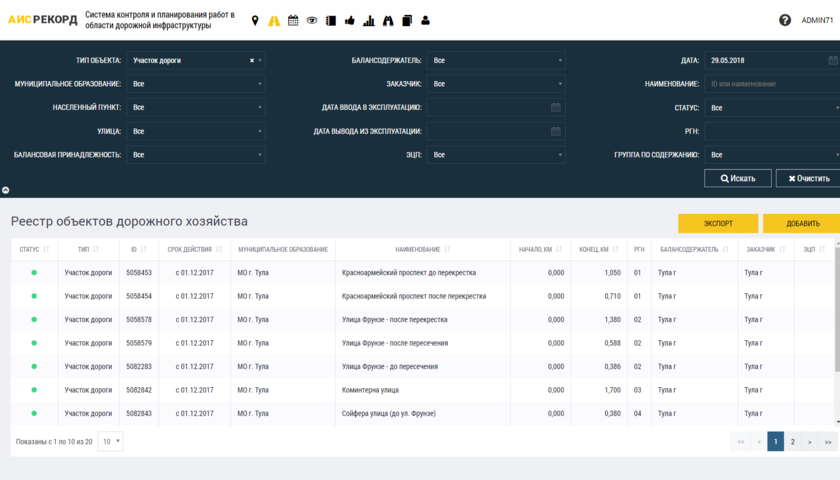
Task: Click the help question mark icon
Action: point(785,20)
